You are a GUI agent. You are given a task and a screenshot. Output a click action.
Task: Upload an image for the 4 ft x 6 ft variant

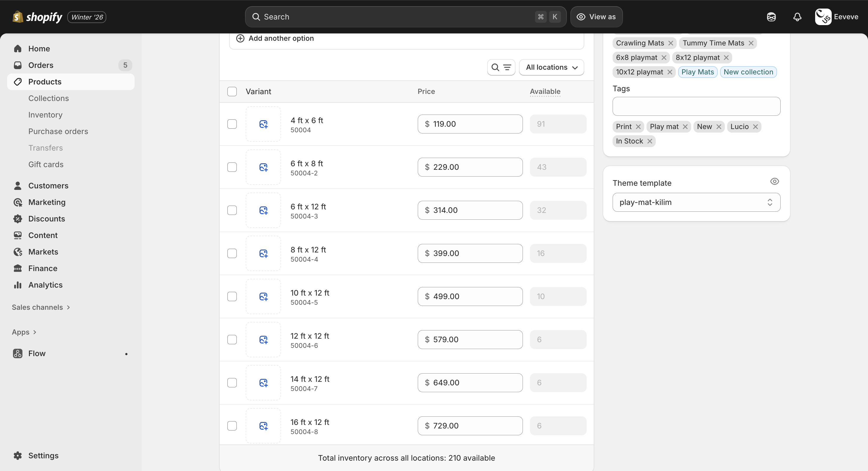click(263, 124)
